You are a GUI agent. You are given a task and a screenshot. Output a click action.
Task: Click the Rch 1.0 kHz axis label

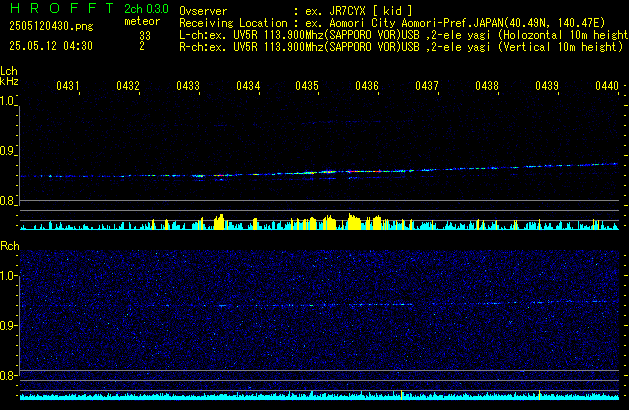7,276
